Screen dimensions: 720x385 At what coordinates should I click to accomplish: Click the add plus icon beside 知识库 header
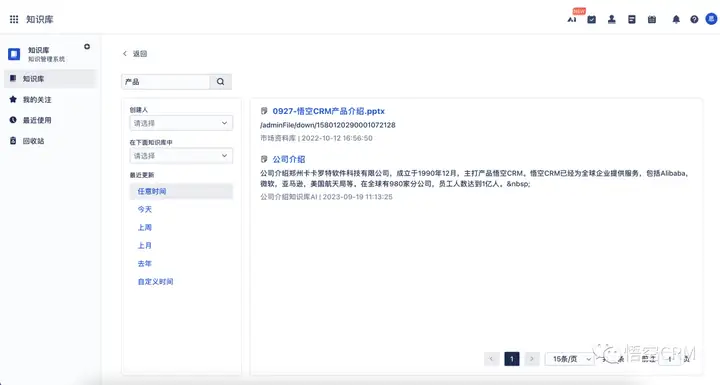(87, 47)
